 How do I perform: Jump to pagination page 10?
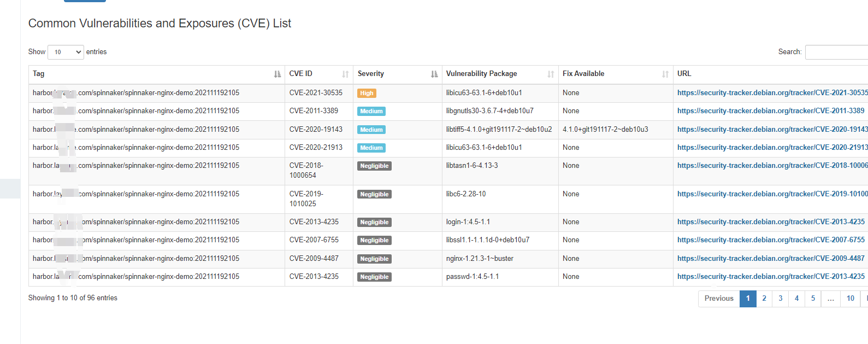(x=851, y=299)
